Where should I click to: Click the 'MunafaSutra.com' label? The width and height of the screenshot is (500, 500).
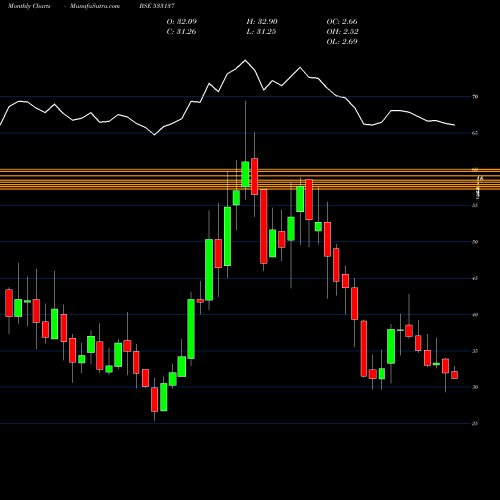coord(95,6)
